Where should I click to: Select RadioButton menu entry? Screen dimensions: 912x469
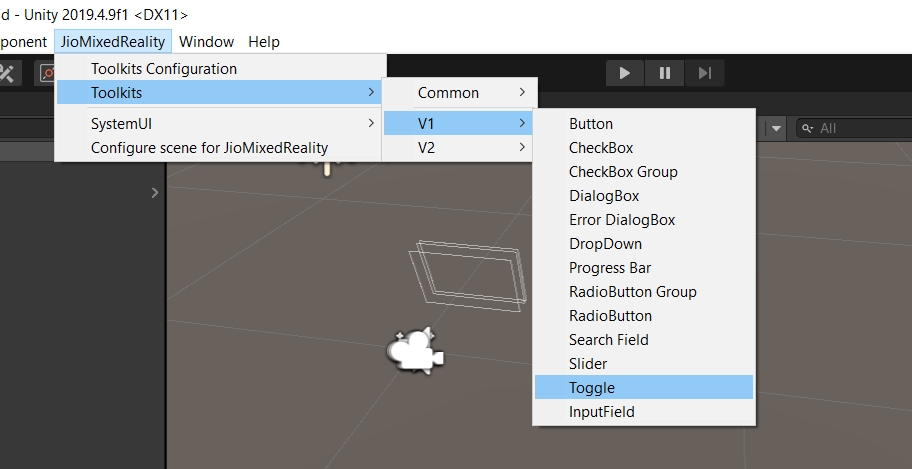(x=610, y=316)
